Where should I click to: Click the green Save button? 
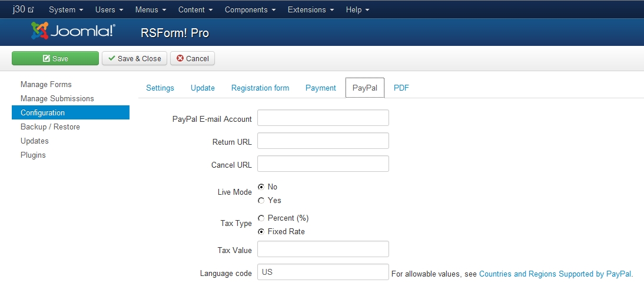point(55,58)
